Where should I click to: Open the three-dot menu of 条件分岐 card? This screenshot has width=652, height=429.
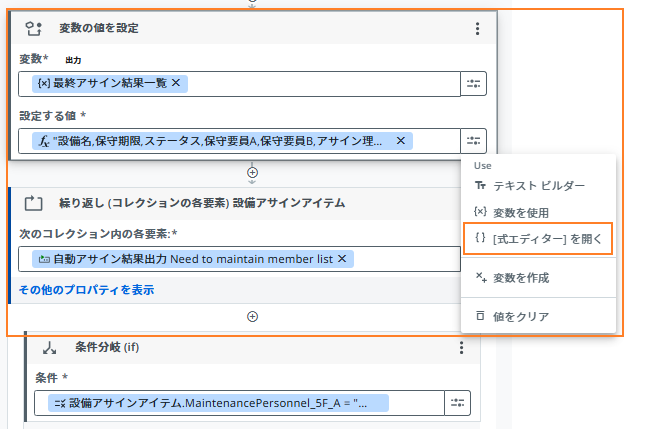coord(461,348)
